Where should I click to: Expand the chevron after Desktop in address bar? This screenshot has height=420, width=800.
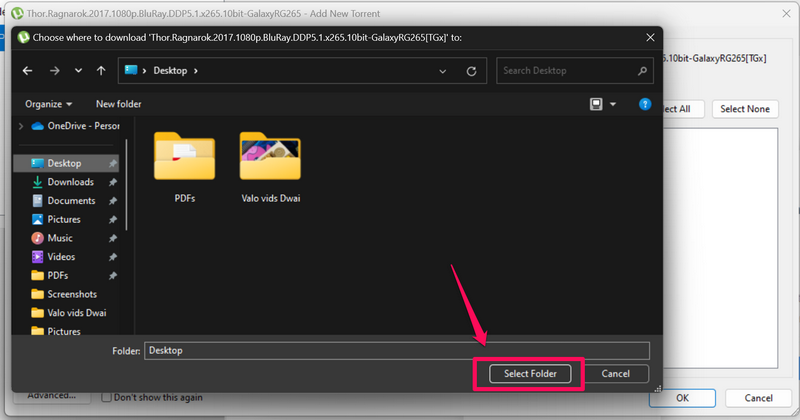(x=195, y=71)
